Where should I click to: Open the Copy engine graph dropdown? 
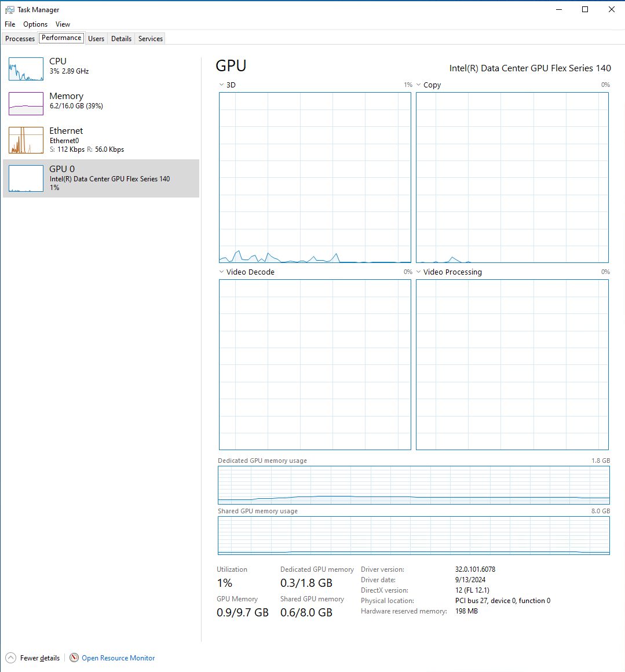click(x=419, y=85)
